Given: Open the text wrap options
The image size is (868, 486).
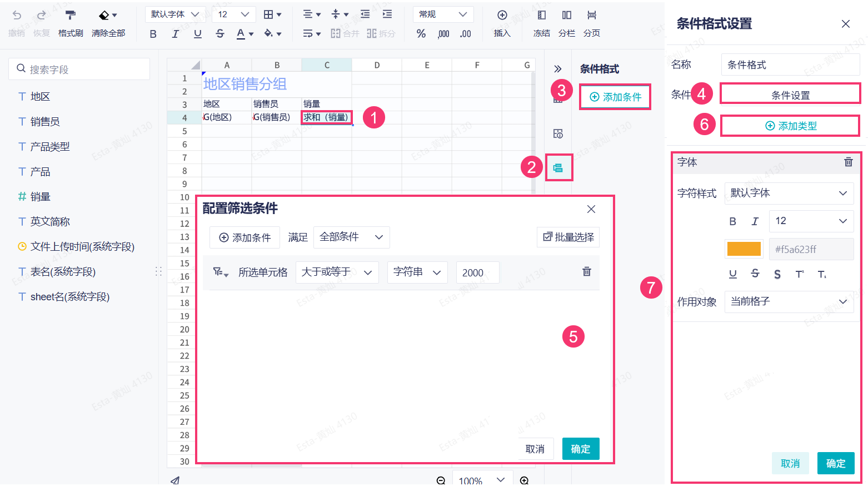Looking at the screenshot, I should click(312, 34).
